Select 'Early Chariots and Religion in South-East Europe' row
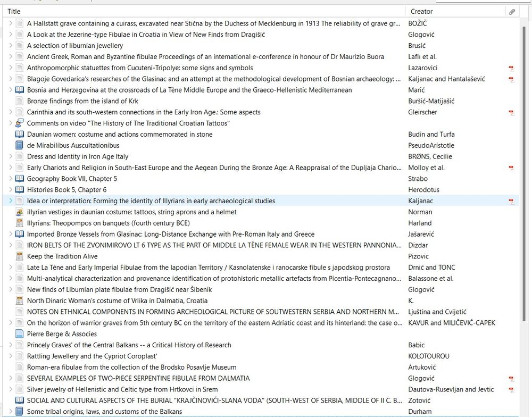 (261, 168)
